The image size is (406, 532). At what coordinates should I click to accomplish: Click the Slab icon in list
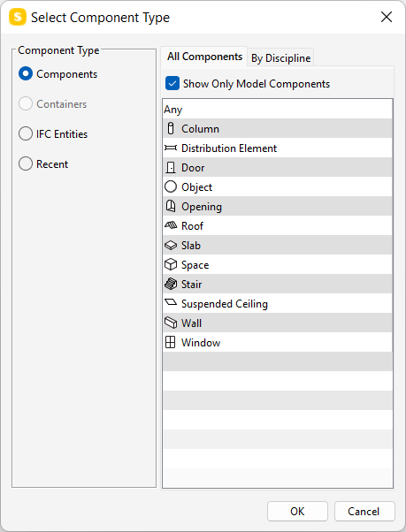tap(171, 245)
